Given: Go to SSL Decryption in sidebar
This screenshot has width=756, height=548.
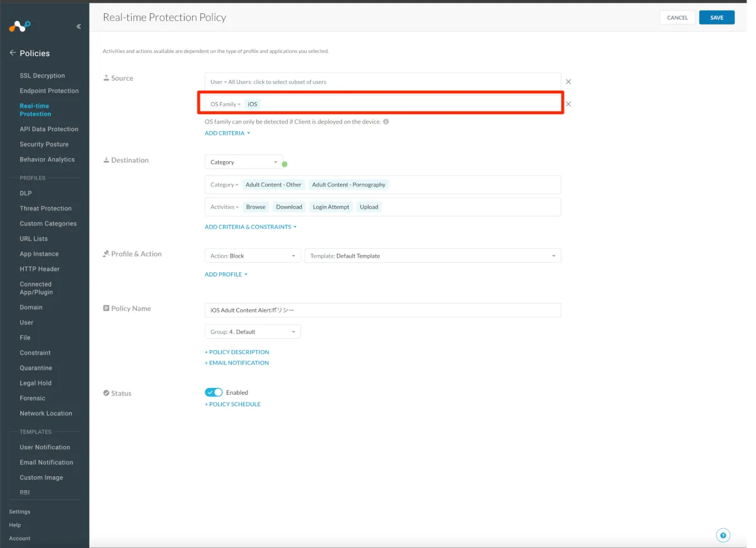Looking at the screenshot, I should tap(42, 76).
